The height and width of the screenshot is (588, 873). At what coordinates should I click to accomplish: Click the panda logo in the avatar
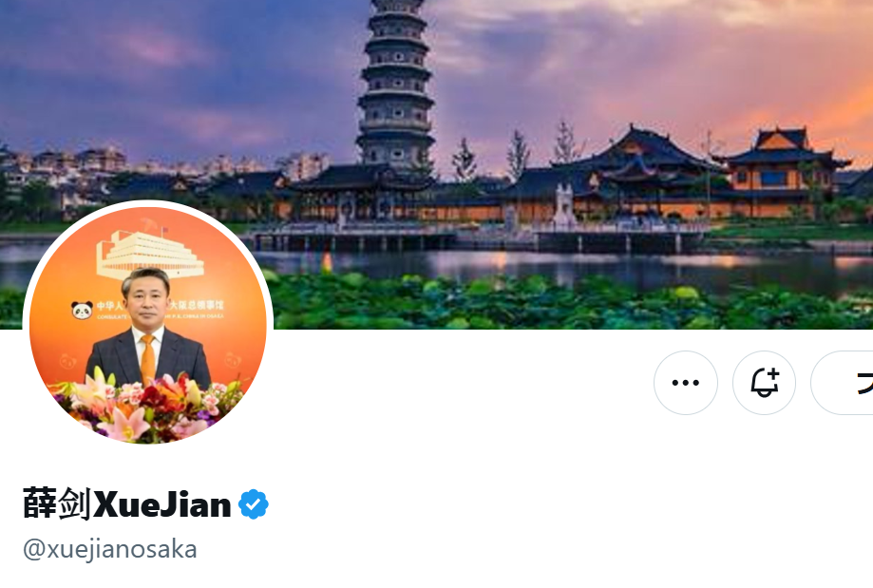pos(82,310)
